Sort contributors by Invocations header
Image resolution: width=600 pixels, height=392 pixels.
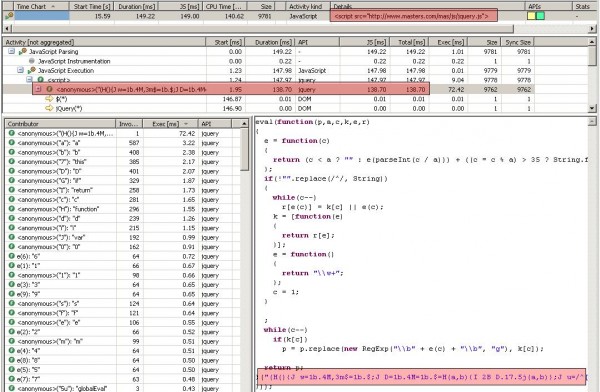[129, 124]
